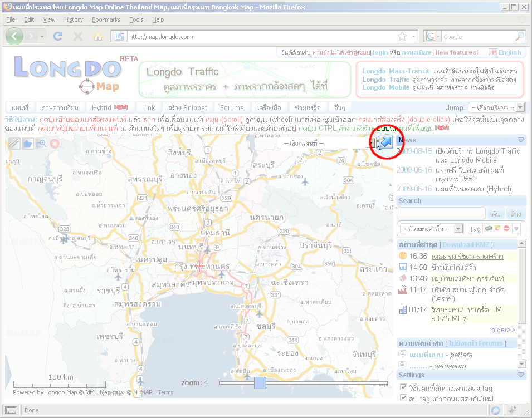The image size is (532, 418).
Task: Click the map zoom slider handle
Action: pos(260,383)
